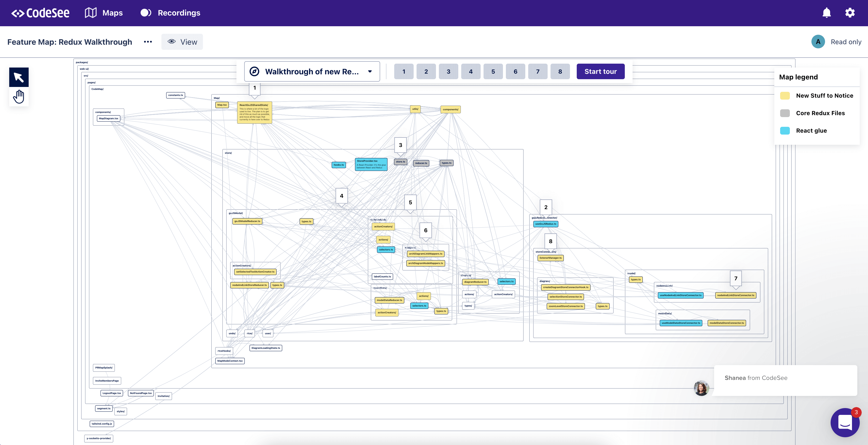Click Shanea's profile photo
Screen dimensions: 868x445
[x=701, y=388]
